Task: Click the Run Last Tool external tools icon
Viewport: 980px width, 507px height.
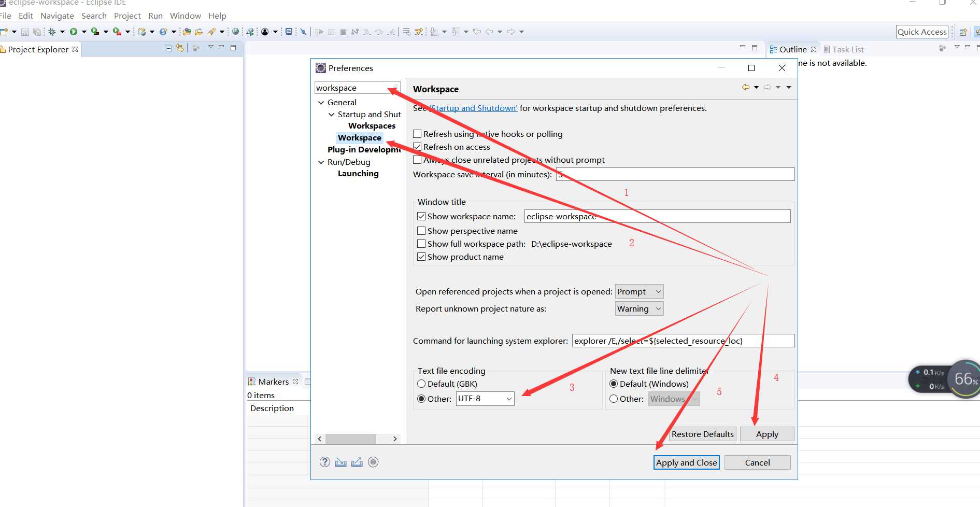Action: [x=117, y=32]
